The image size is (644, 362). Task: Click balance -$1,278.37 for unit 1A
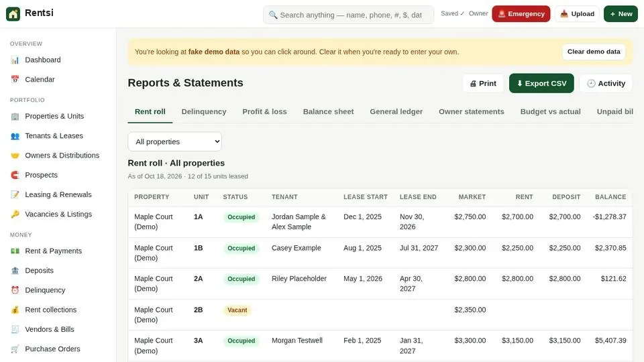click(610, 217)
